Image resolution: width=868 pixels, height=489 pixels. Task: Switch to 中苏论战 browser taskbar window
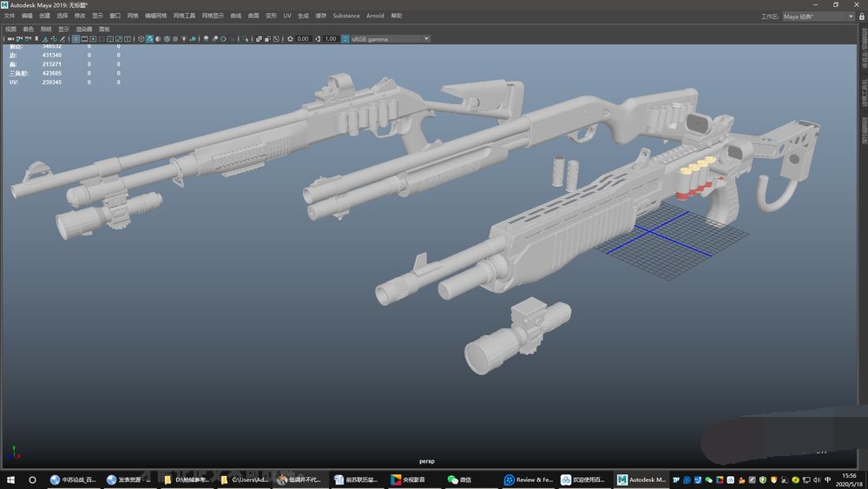pos(73,479)
